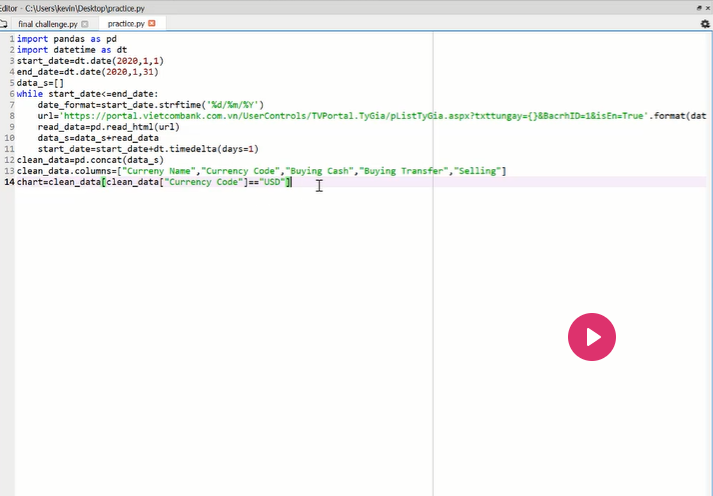Click the vietcombank URL string
Viewport: 713px width, 496px height.
click(x=354, y=116)
